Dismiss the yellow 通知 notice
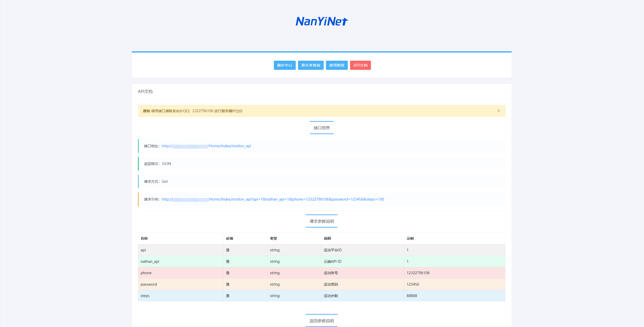 point(498,111)
